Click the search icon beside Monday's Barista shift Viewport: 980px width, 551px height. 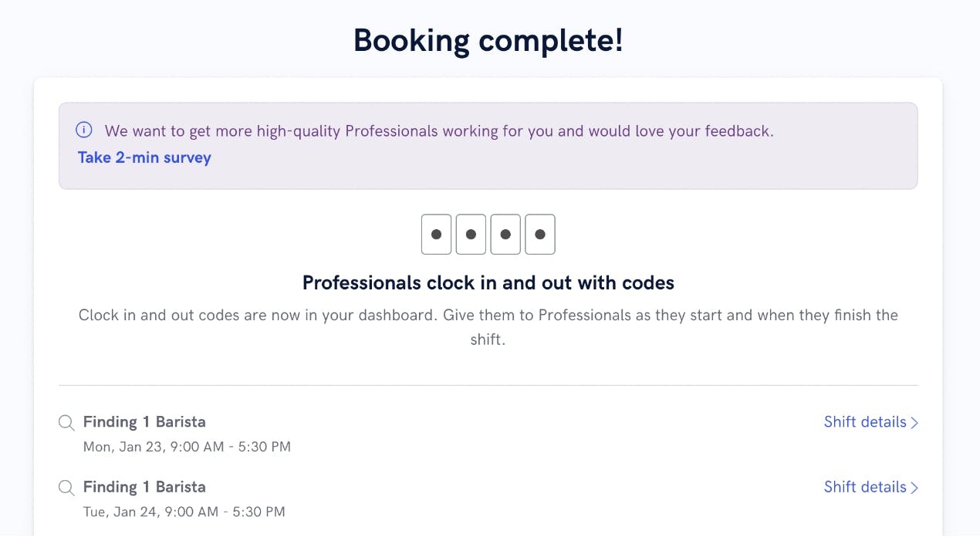[67, 422]
